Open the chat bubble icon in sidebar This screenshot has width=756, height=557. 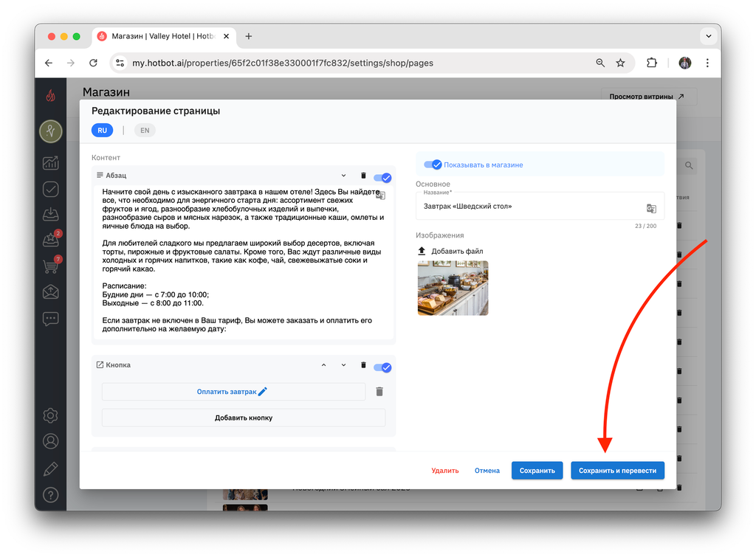click(51, 319)
